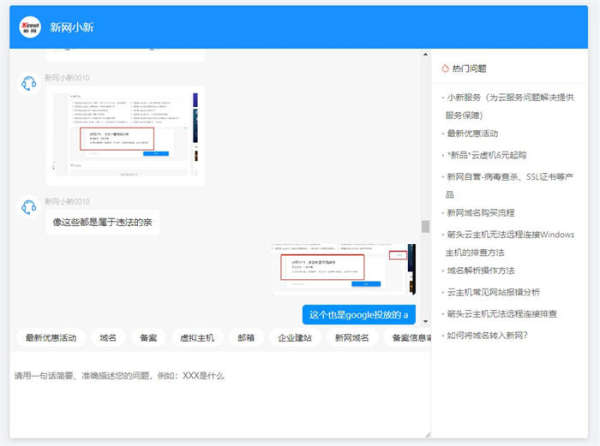Open the 域名解析操作方法 hot question
The height and width of the screenshot is (446, 600).
point(481,270)
